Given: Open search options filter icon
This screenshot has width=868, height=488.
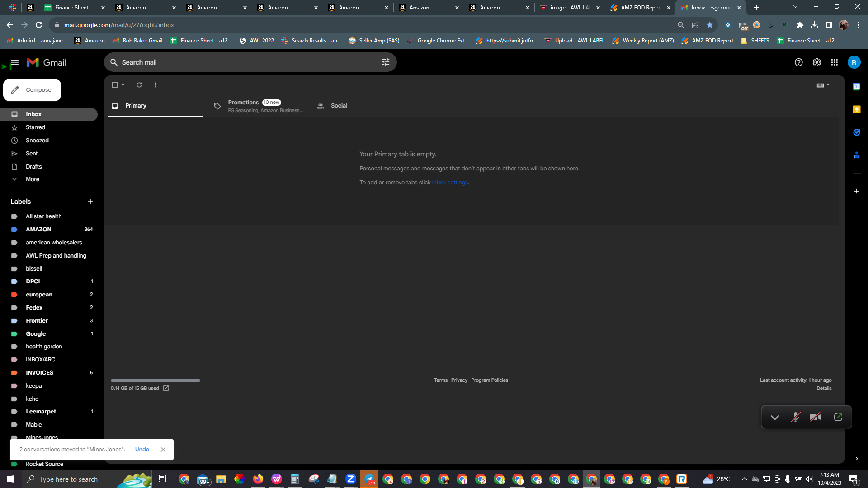Looking at the screenshot, I should tap(386, 62).
